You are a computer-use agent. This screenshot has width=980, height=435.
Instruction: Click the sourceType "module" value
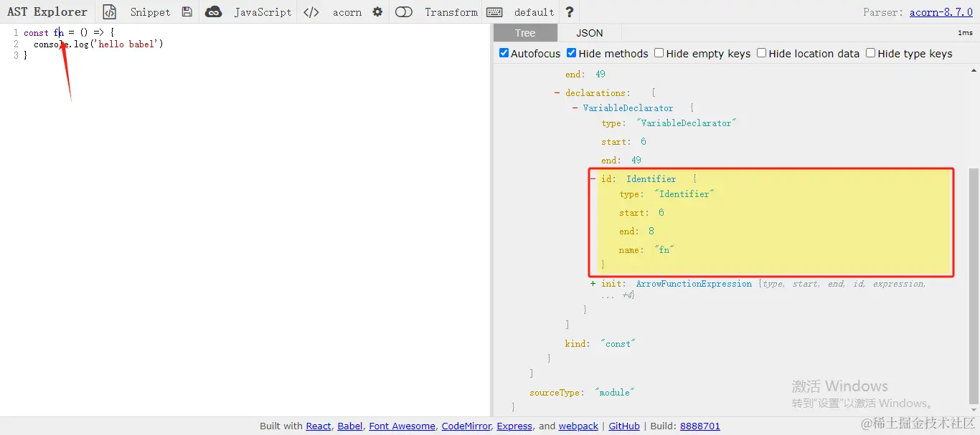tap(615, 393)
